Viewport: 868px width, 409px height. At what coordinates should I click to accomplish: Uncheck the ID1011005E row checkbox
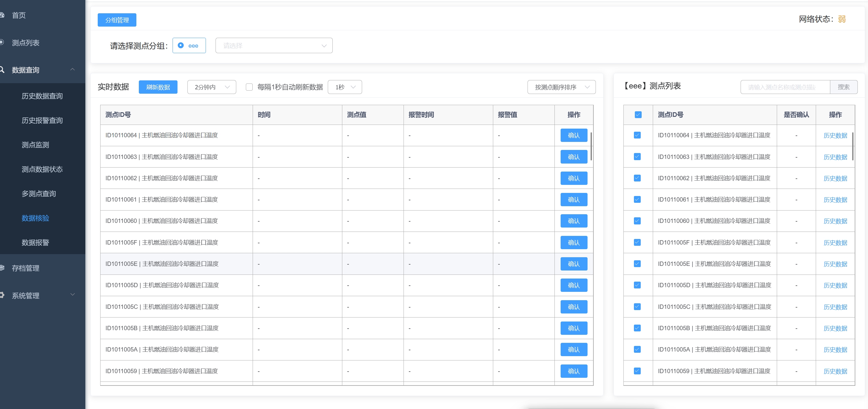tap(637, 264)
